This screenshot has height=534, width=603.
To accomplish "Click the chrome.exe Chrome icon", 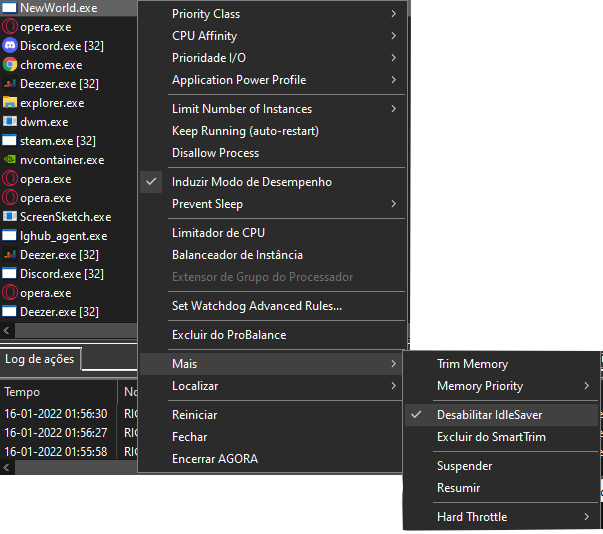I will point(9,65).
